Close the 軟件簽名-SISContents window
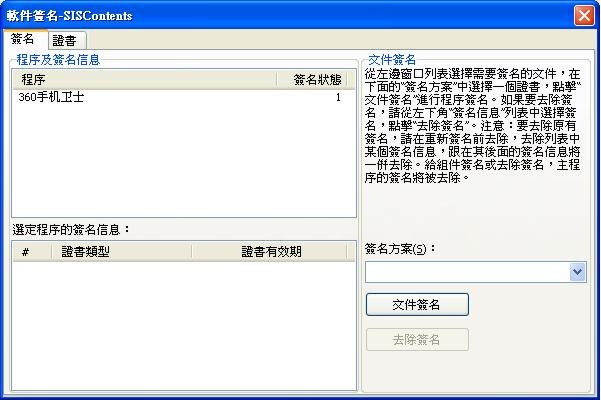Screen dimensions: 601x400 click(x=584, y=16)
